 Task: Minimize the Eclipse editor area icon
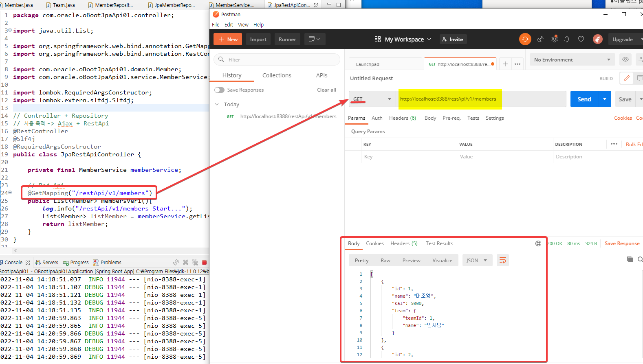pos(329,4)
